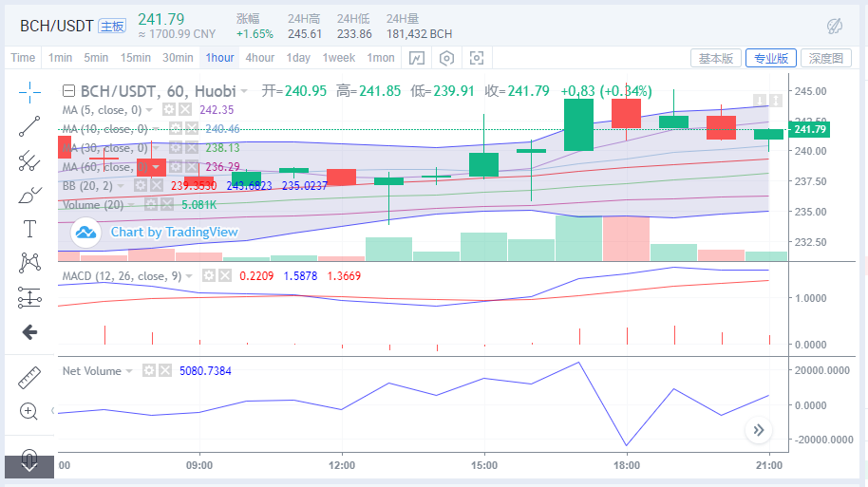Remove the MA 5 indicator
The width and height of the screenshot is (868, 487).
pyautogui.click(x=185, y=109)
